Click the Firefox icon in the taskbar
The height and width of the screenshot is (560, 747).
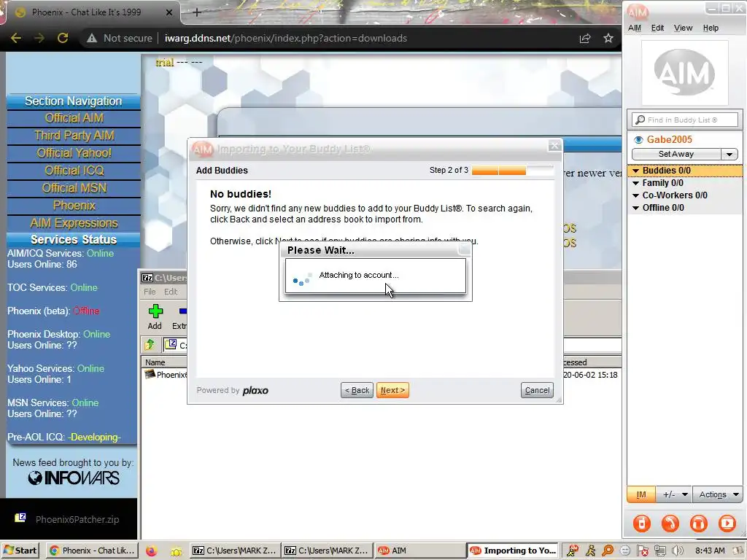pyautogui.click(x=151, y=551)
